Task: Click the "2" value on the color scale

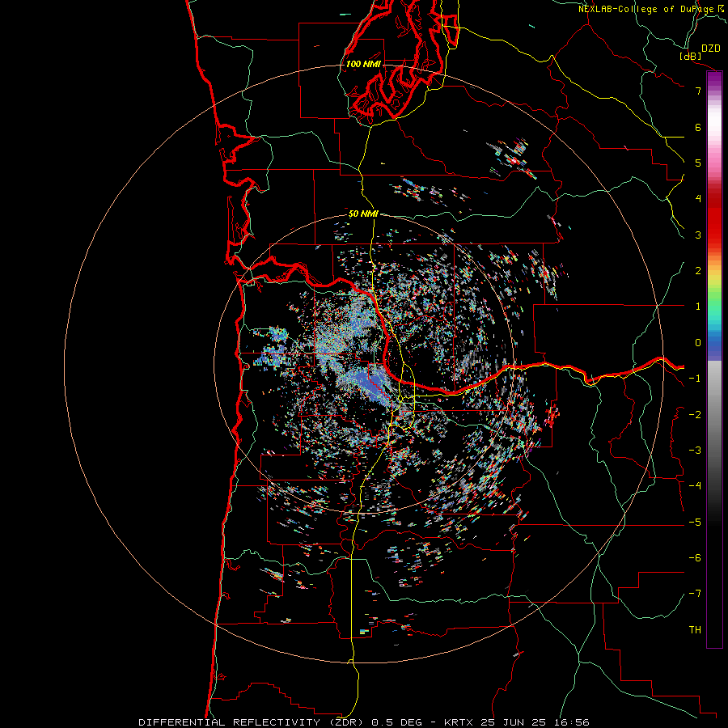Action: (x=698, y=271)
